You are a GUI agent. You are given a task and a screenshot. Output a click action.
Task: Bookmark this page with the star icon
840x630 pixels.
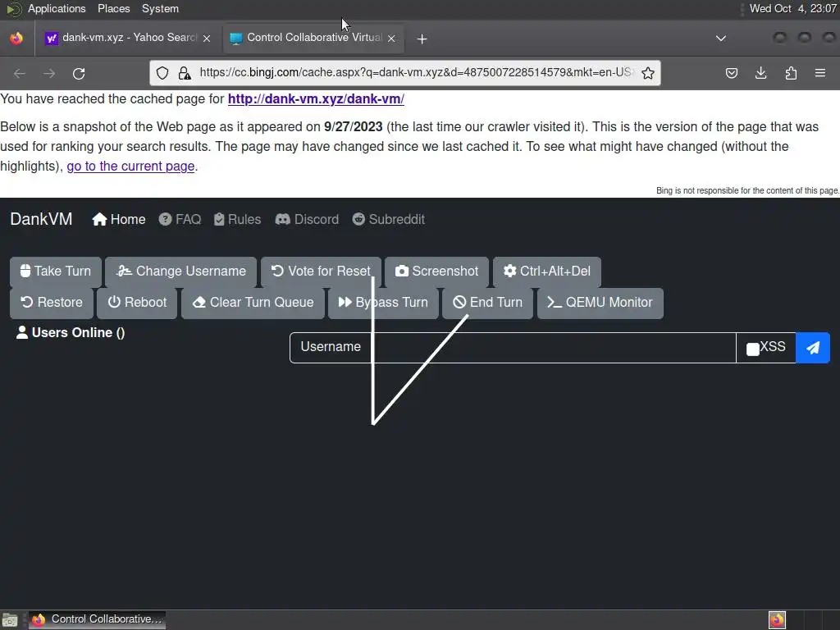[x=648, y=73]
